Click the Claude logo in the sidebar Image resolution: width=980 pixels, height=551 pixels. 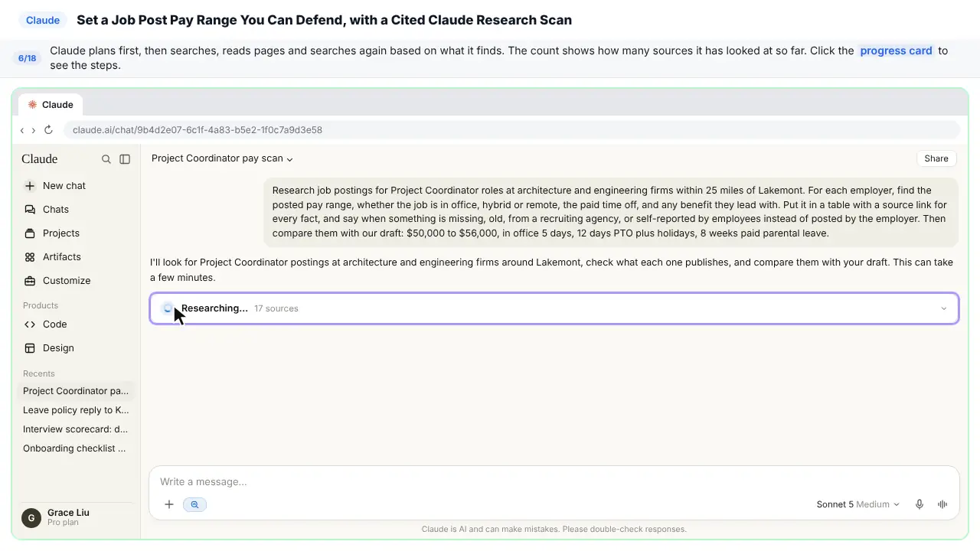(x=40, y=159)
